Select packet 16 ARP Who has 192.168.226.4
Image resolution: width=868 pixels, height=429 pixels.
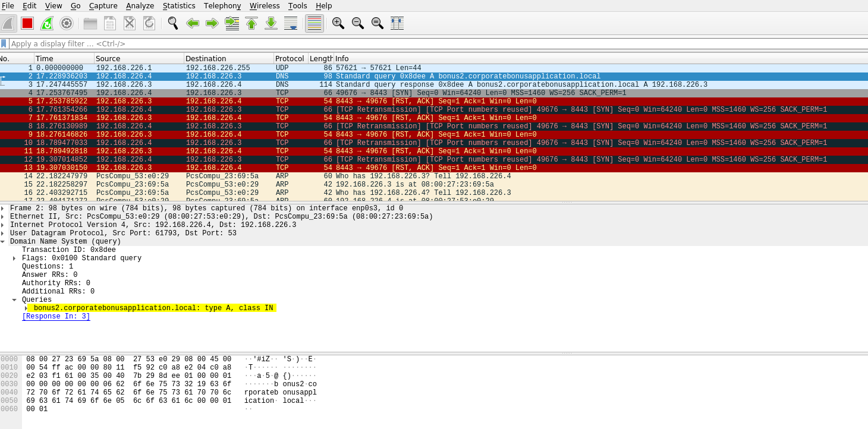click(434, 193)
